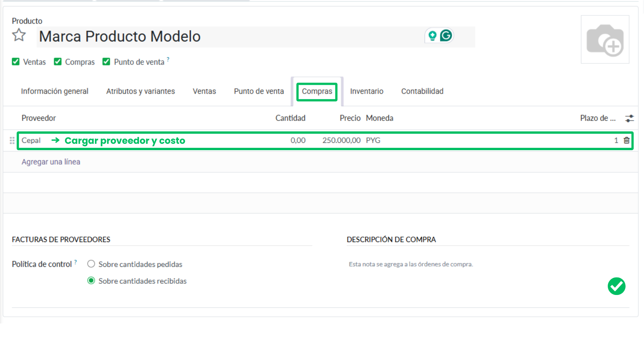
Task: Open the Contabilidad tab
Action: (422, 91)
